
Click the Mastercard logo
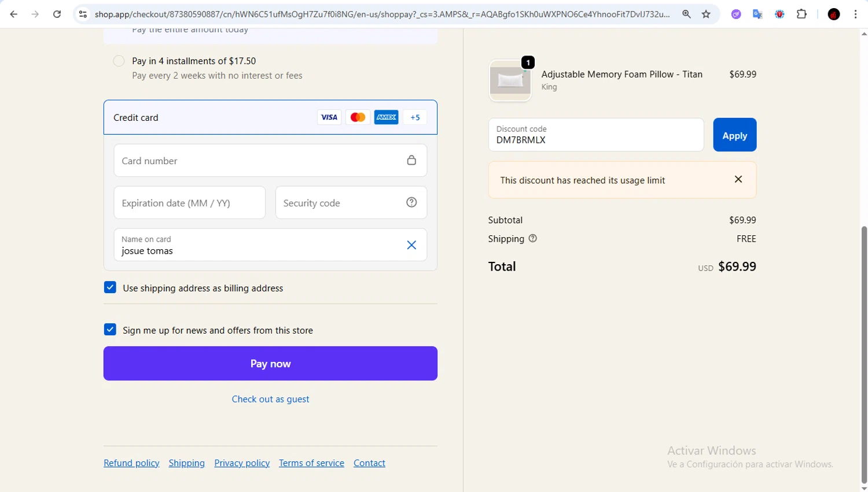pyautogui.click(x=358, y=117)
